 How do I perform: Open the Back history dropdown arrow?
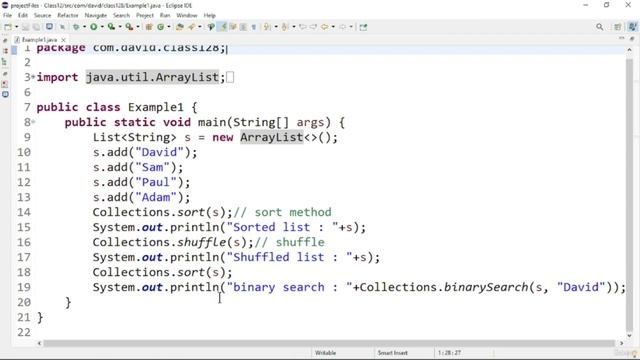[x=333, y=27]
